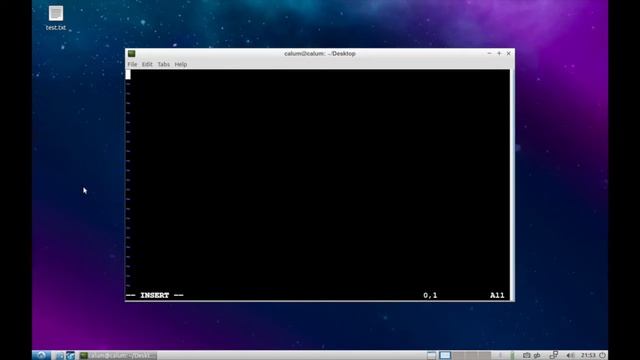Click the terminal app icon in title bar
Viewport: 640px width, 360px height.
(x=131, y=53)
